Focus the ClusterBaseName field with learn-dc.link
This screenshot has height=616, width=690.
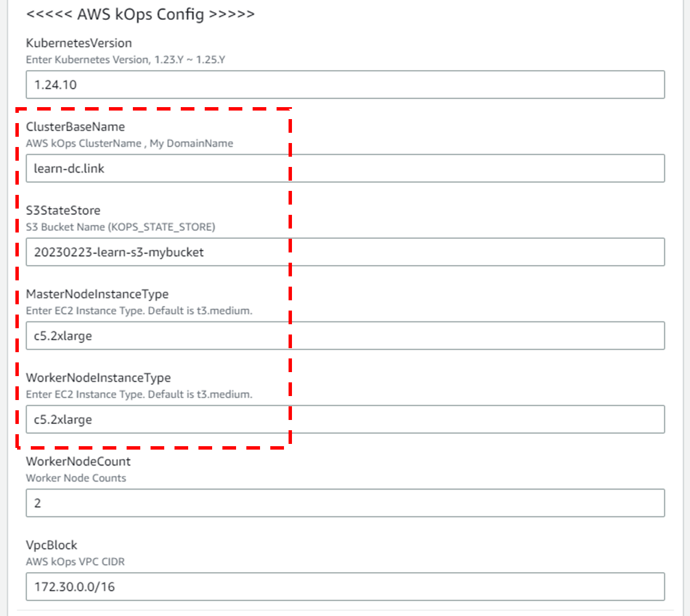point(344,169)
